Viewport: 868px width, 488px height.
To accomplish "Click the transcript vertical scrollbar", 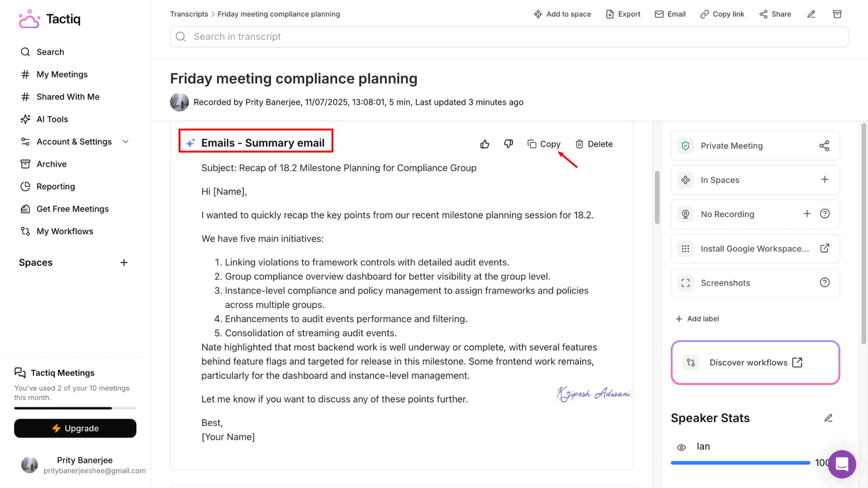I will point(657,197).
